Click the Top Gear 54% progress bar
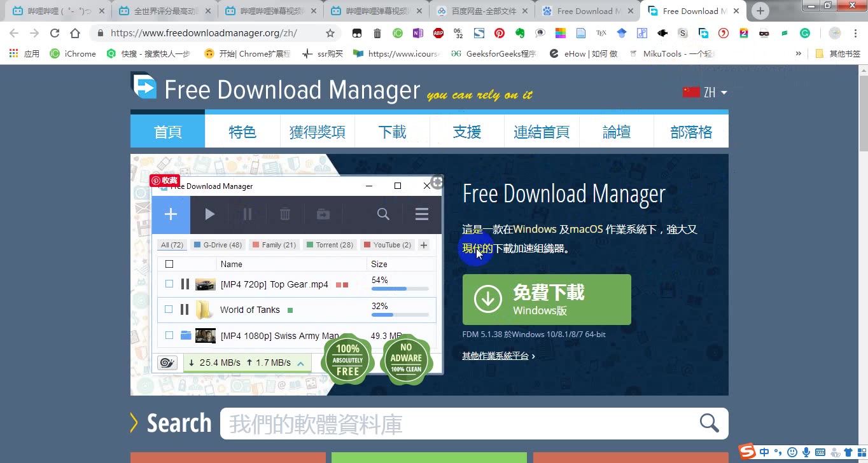Image resolution: width=868 pixels, height=463 pixels. coord(400,289)
